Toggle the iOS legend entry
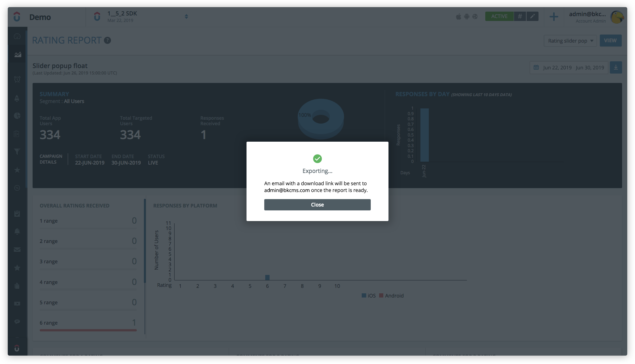 click(368, 296)
